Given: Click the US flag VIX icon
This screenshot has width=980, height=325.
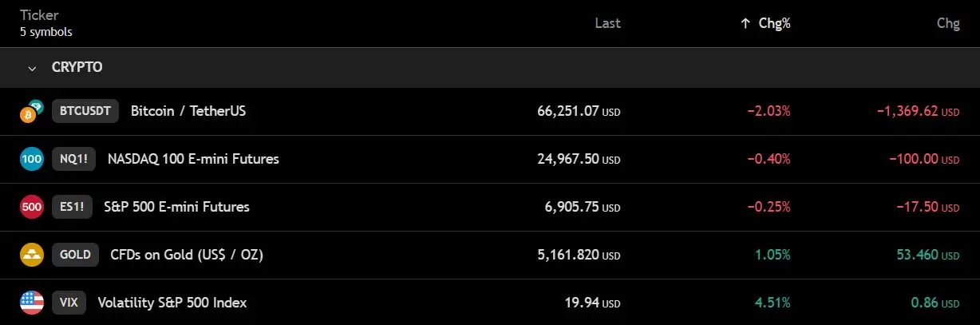Looking at the screenshot, I should (x=31, y=303).
